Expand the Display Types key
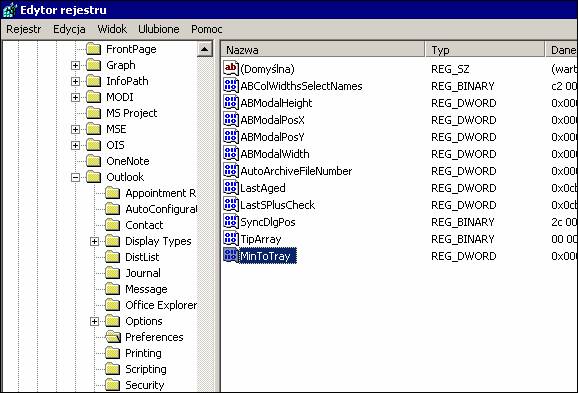 click(x=94, y=241)
